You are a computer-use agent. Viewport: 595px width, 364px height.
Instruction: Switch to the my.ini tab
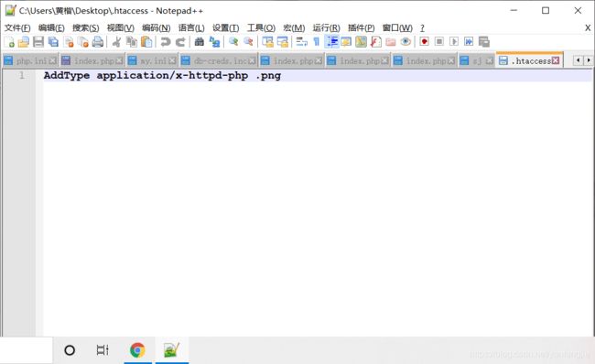click(152, 60)
